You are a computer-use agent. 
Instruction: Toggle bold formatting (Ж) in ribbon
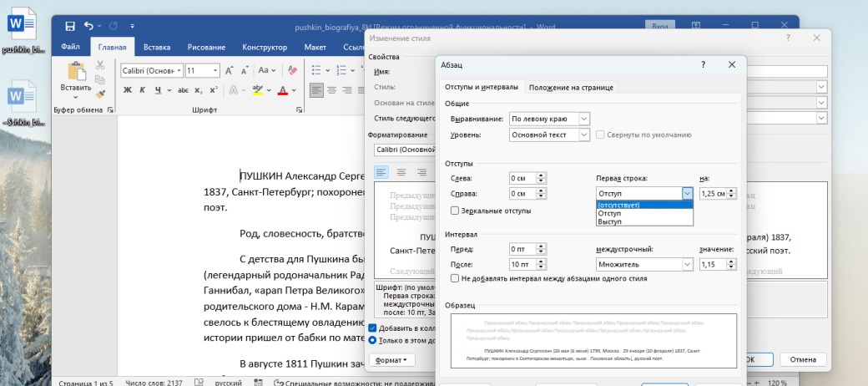point(128,90)
